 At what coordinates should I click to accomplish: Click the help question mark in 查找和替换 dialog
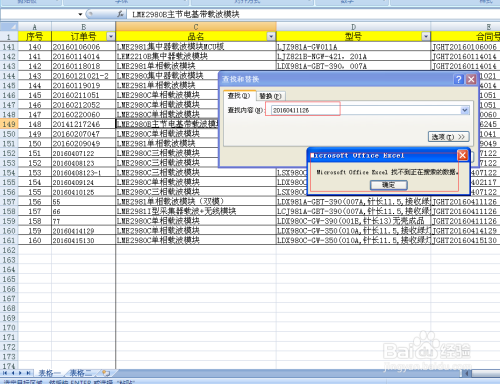tap(459, 79)
